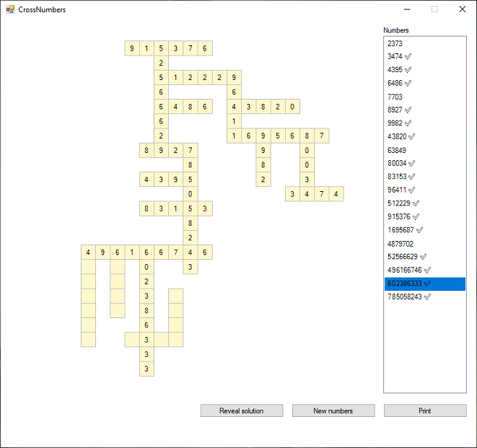477x448 pixels.
Task: Select 1695687 in the Numbers list
Action: tap(400, 230)
